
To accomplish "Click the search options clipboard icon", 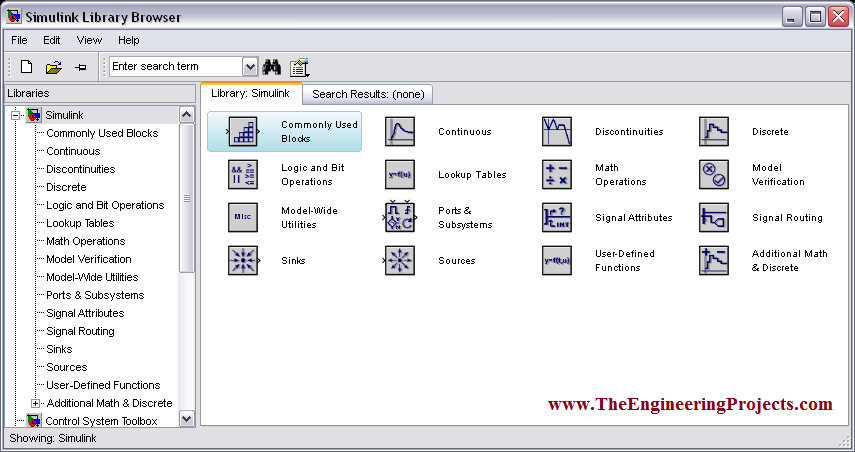I will click(x=299, y=67).
